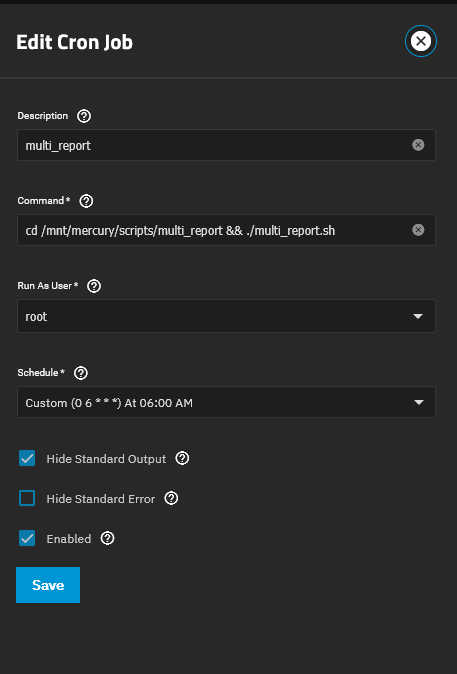The width and height of the screenshot is (457, 674).
Task: Open help tooltip for Description field
Action: click(x=84, y=116)
